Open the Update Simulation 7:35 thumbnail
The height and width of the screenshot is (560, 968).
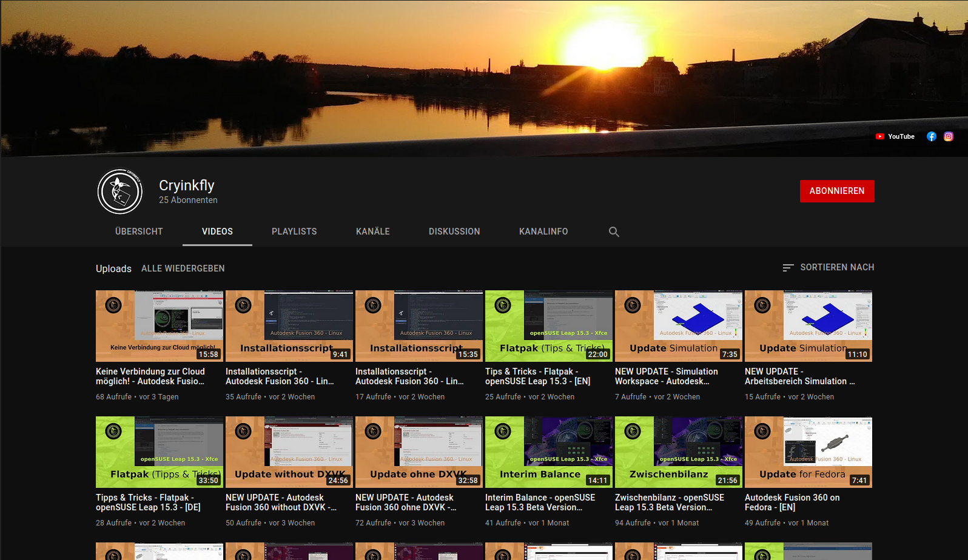[679, 326]
